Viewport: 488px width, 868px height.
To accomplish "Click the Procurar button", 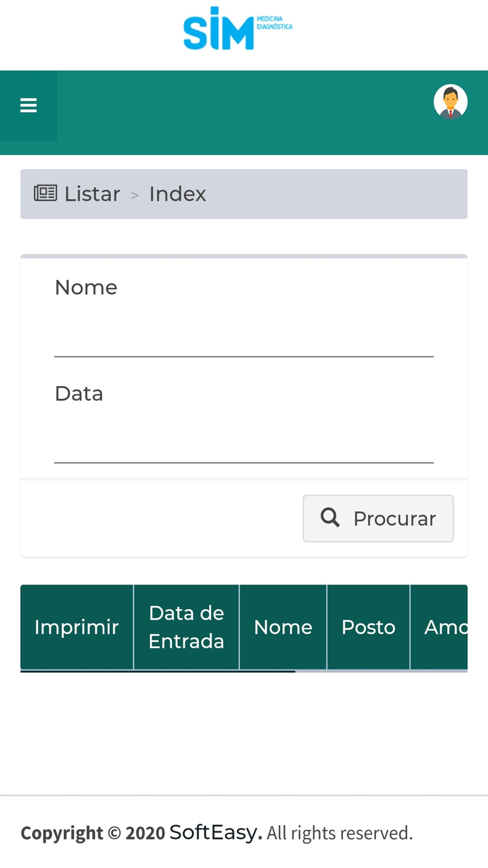I will [x=378, y=518].
